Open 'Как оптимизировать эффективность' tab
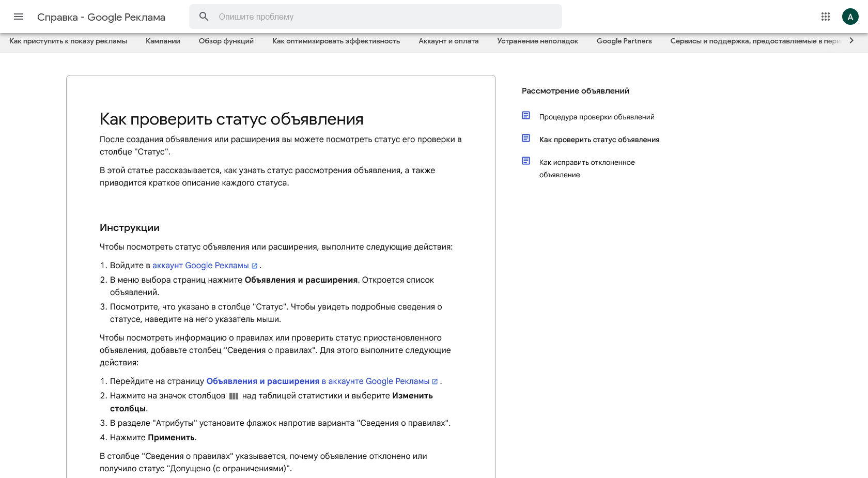This screenshot has width=868, height=478. [336, 41]
